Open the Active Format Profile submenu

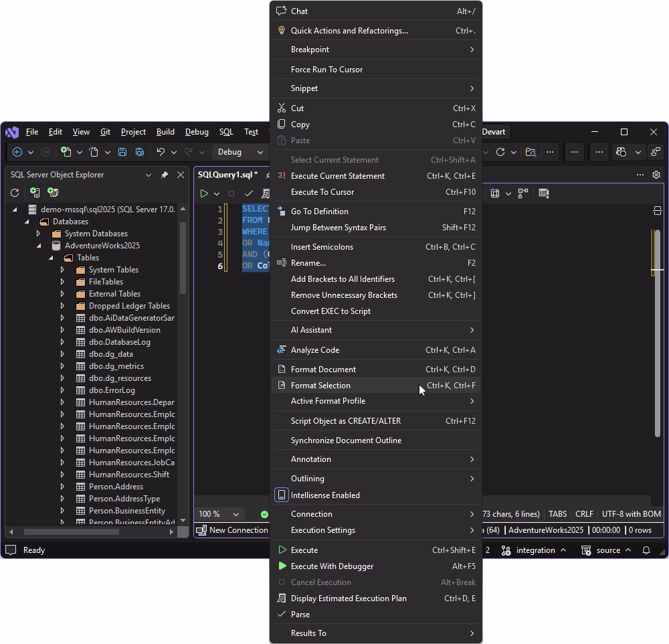coord(376,401)
